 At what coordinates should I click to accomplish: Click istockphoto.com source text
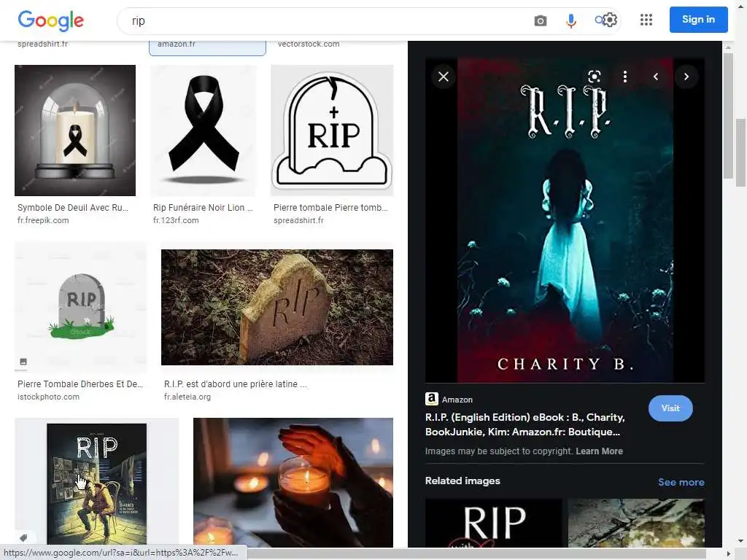(49, 397)
